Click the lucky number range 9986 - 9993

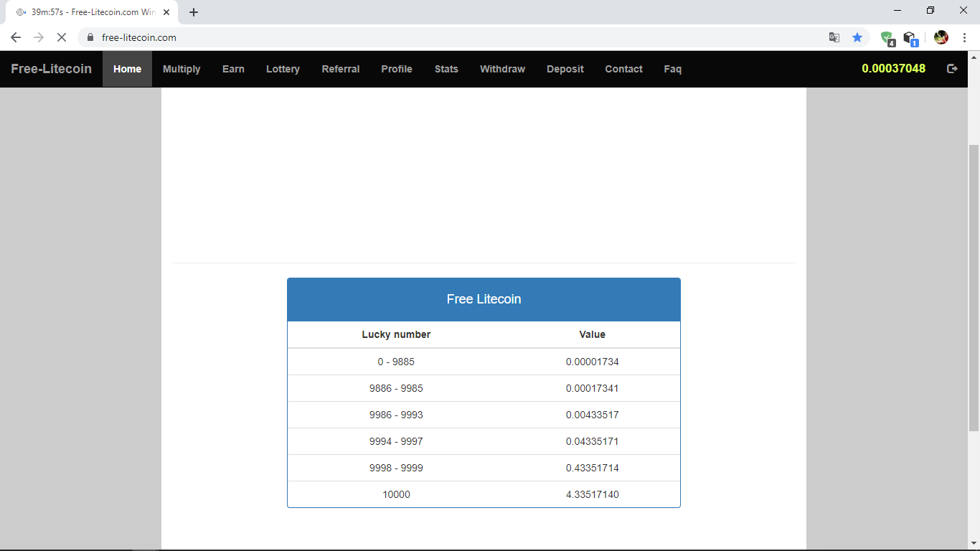pos(396,415)
